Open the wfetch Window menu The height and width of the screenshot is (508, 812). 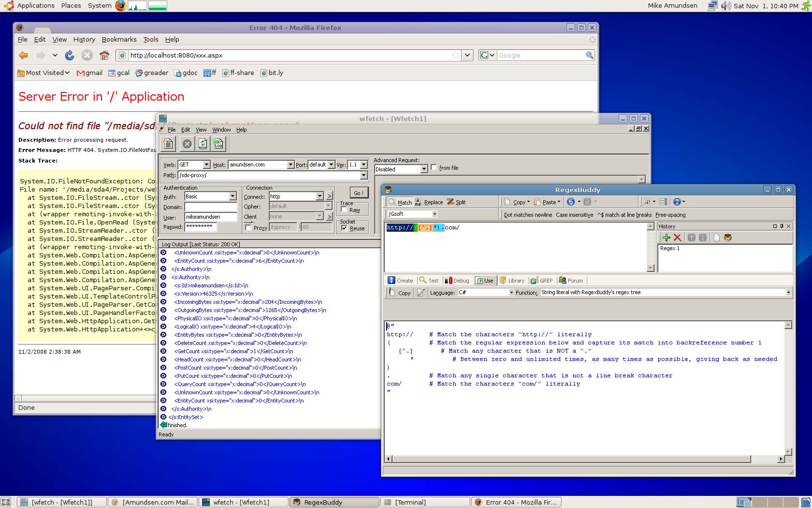tap(221, 130)
